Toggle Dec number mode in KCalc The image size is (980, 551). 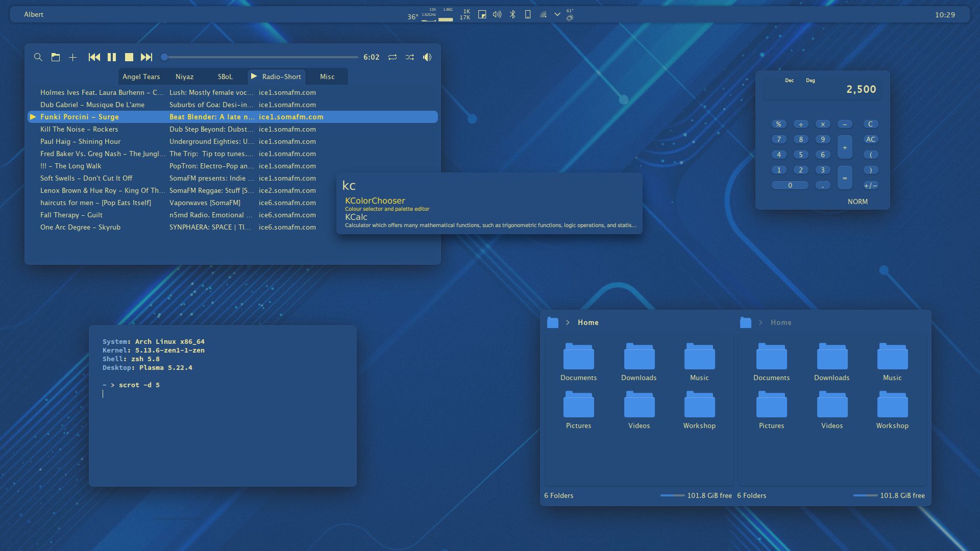coord(789,80)
